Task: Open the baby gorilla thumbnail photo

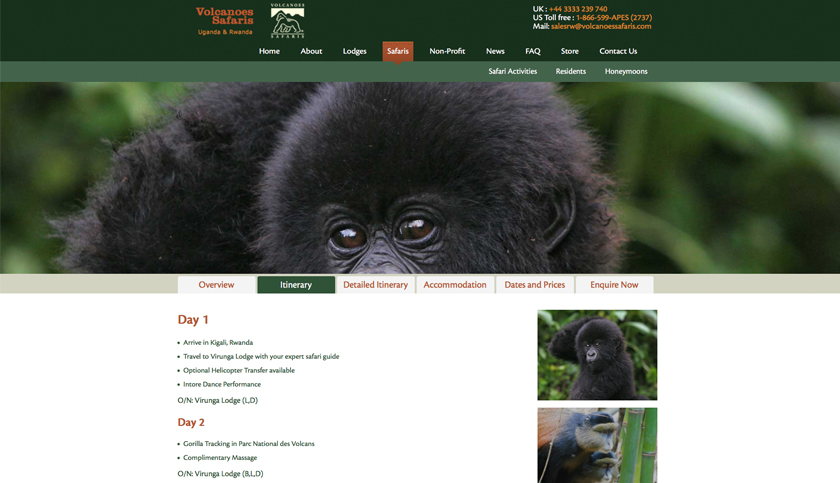Action: 597,355
